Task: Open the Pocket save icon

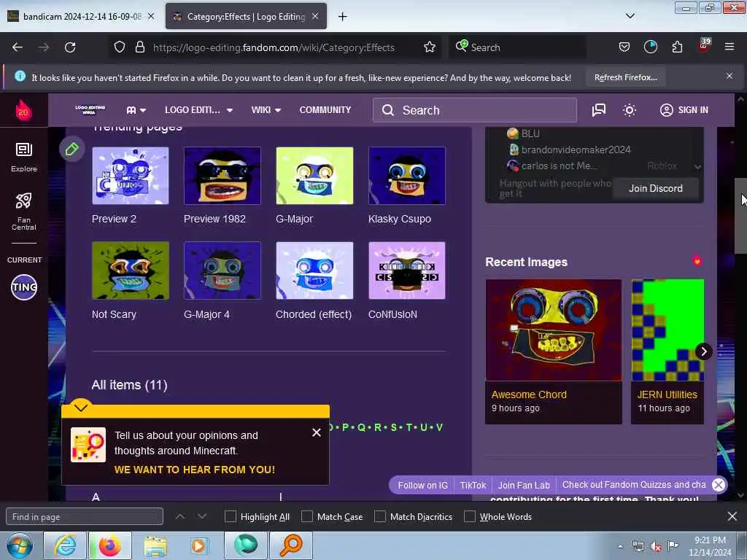Action: (x=624, y=47)
